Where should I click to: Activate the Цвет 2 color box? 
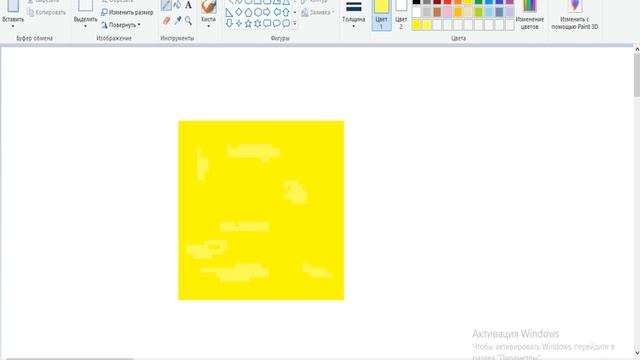401,15
